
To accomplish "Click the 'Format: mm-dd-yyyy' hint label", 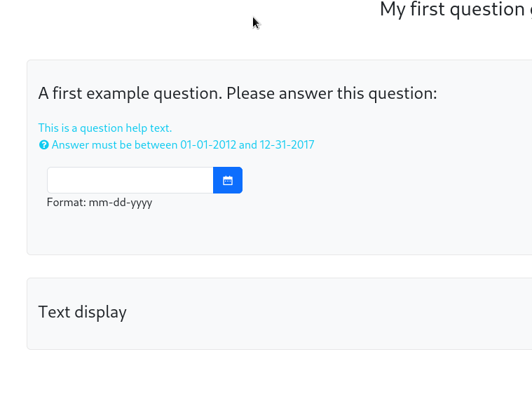I will pos(100,203).
